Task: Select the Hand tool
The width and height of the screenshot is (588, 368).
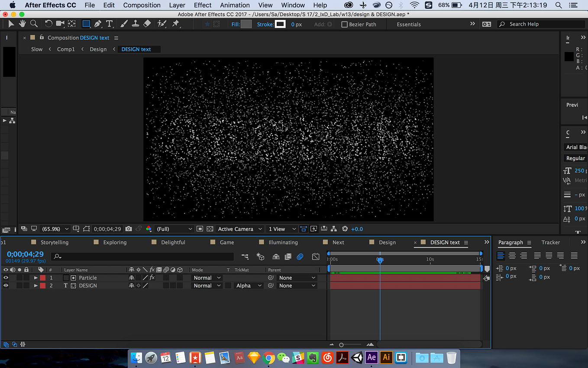Action: tap(22, 24)
